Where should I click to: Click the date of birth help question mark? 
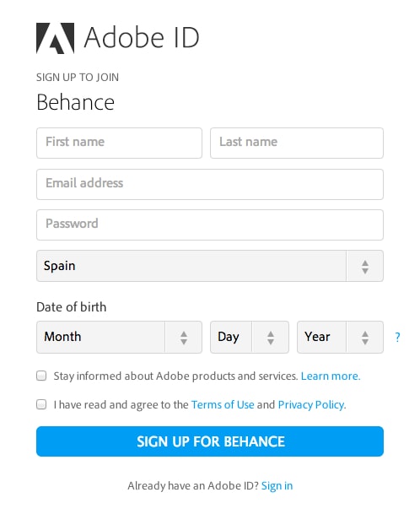tap(397, 338)
